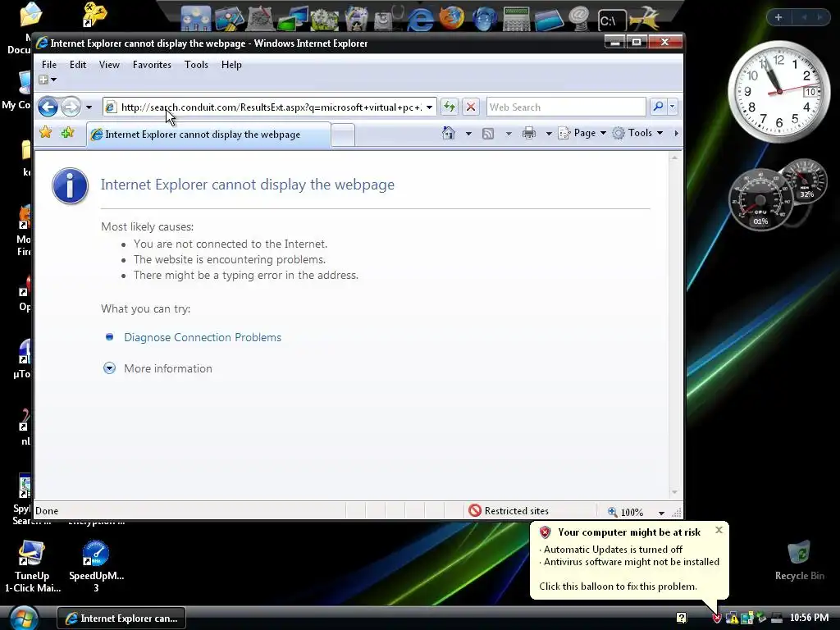Image resolution: width=840 pixels, height=630 pixels.
Task: Open the command prompt C:\ dock icon
Action: [x=611, y=21]
